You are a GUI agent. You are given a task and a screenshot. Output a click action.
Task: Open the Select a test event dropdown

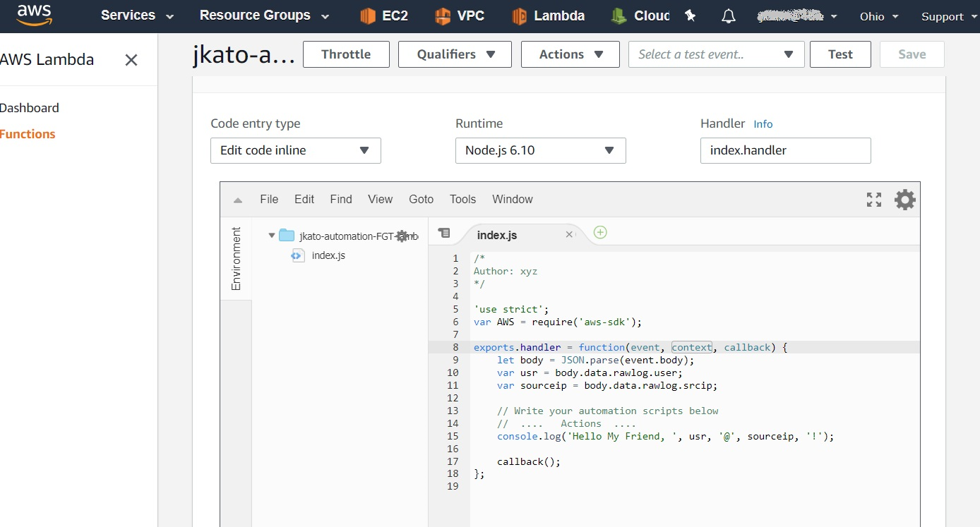(716, 54)
